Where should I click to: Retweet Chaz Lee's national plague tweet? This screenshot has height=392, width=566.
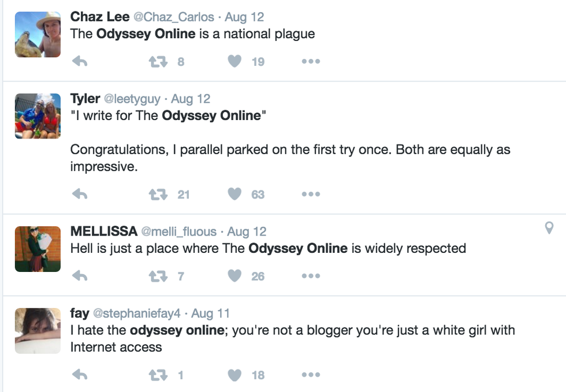158,61
